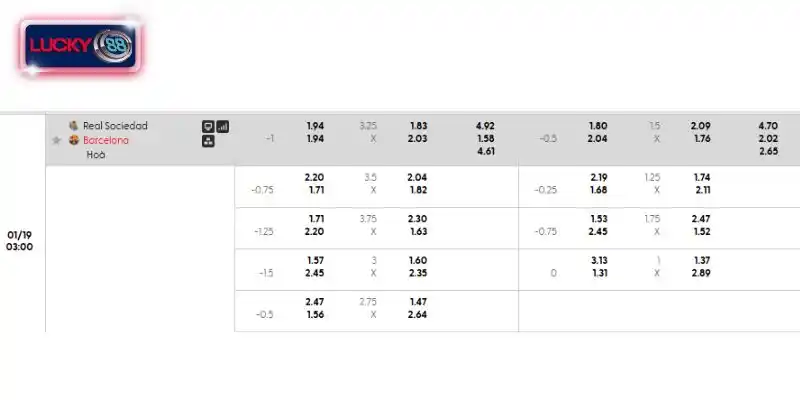Pick the 2.89 under odds
Viewport: 800px width, 400px height.
point(701,272)
